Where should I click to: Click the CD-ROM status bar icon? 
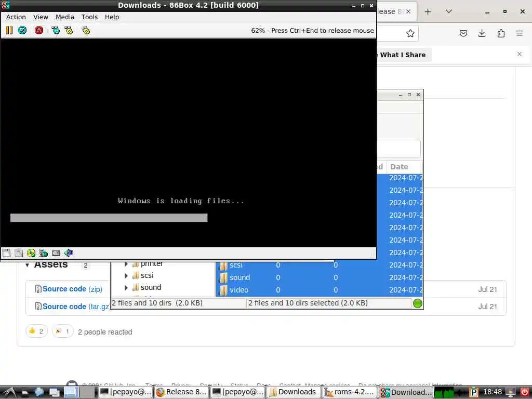31,253
